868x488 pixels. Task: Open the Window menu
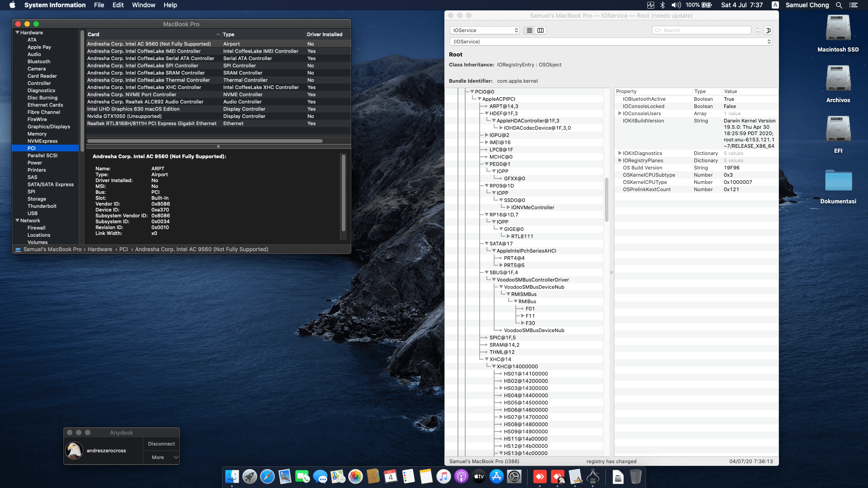(143, 5)
